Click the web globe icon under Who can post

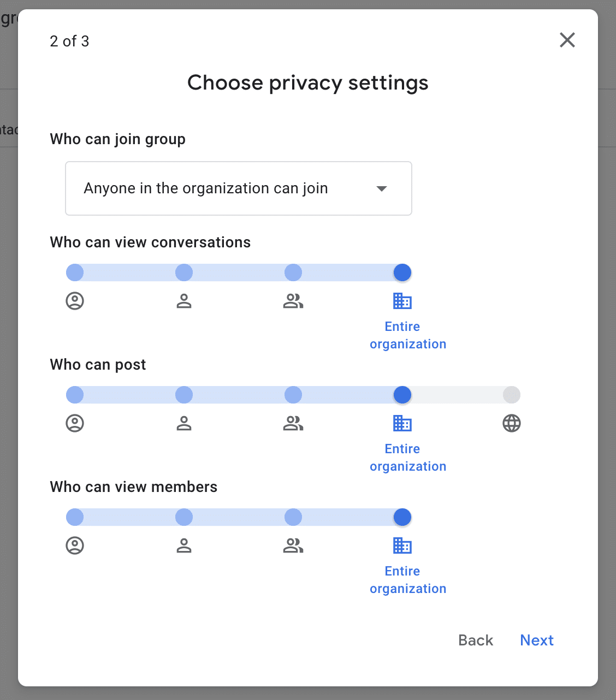[512, 423]
